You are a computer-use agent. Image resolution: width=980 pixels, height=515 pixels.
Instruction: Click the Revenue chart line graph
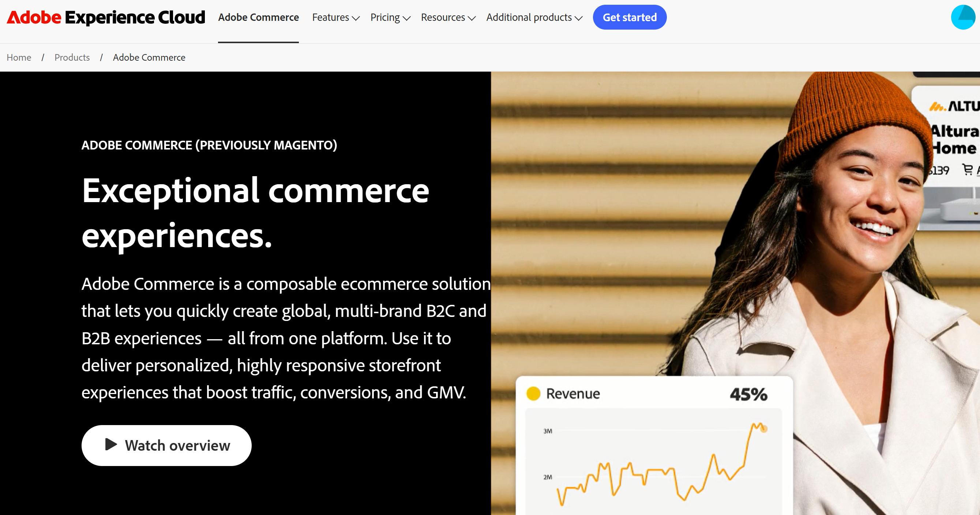(x=662, y=464)
